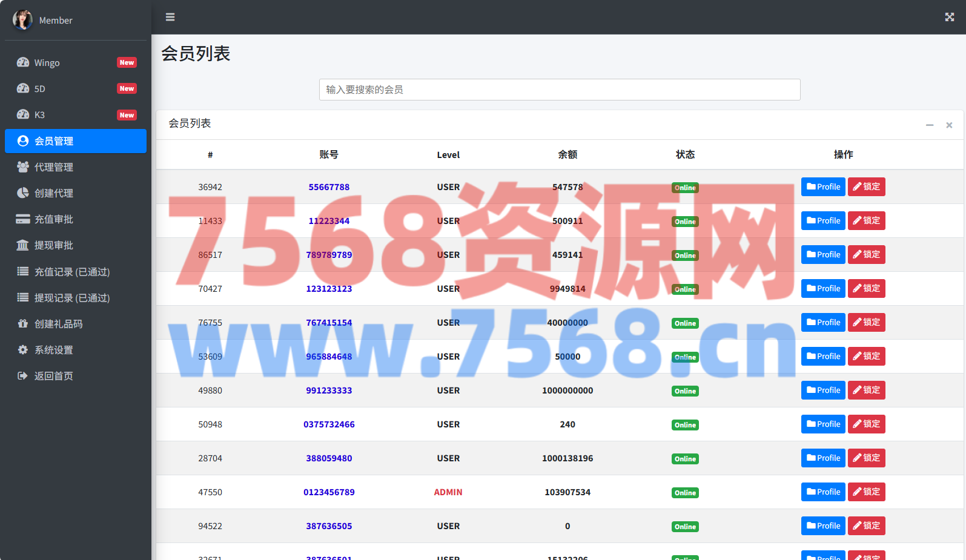Open 充值记录 (已通过) list item
The width and height of the screenshot is (966, 560).
71,272
